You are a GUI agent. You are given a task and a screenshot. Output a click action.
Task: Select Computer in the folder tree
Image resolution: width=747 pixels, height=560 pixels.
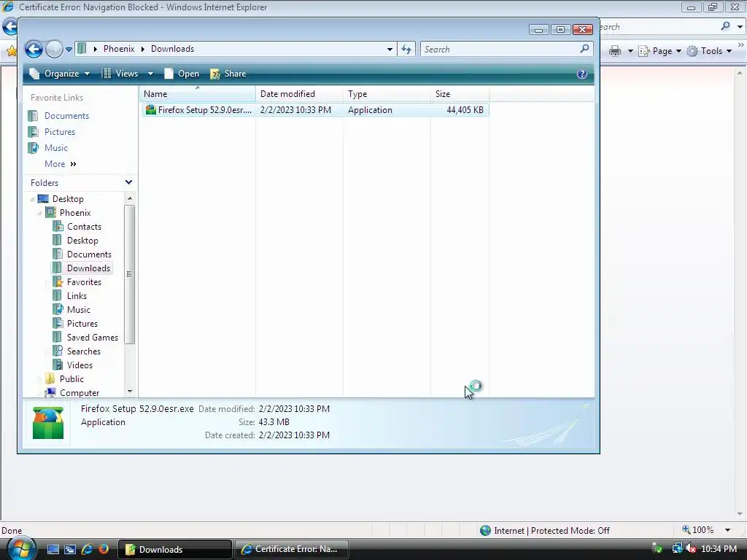(79, 393)
